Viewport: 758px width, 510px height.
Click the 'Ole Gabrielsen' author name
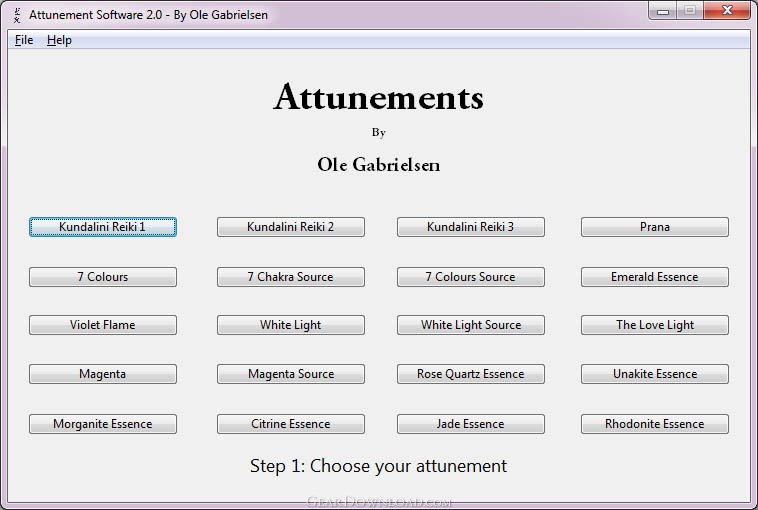(379, 165)
